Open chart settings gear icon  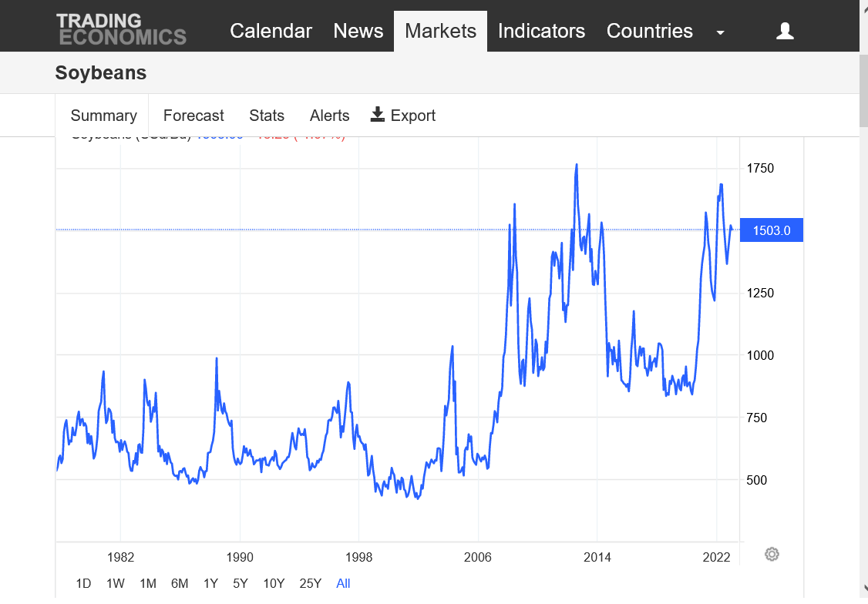coord(772,554)
